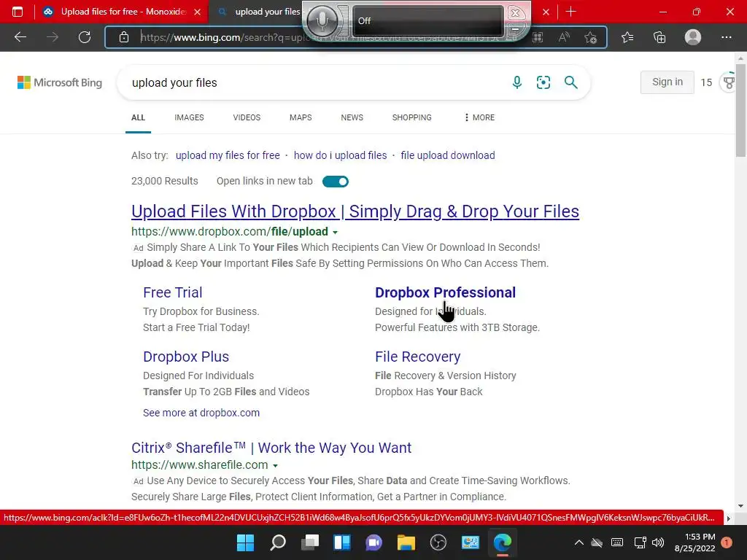This screenshot has width=747, height=560.
Task: Launch Chat from the taskbar
Action: pyautogui.click(x=374, y=542)
